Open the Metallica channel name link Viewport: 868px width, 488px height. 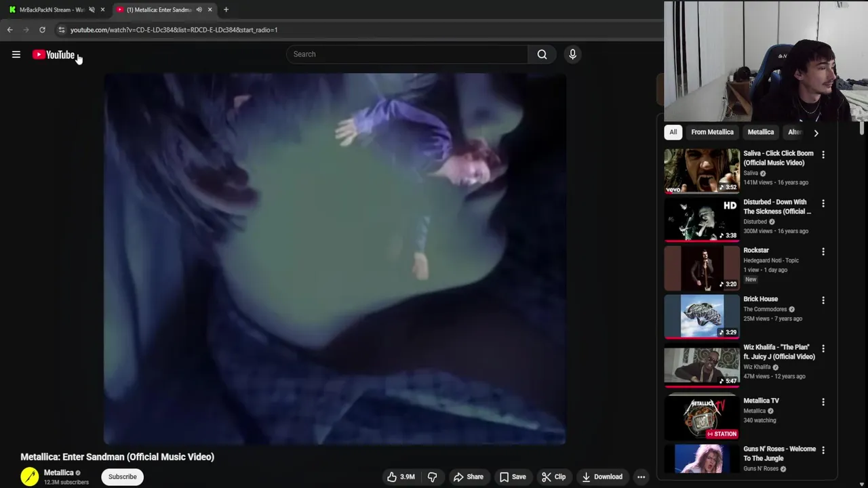58,472
